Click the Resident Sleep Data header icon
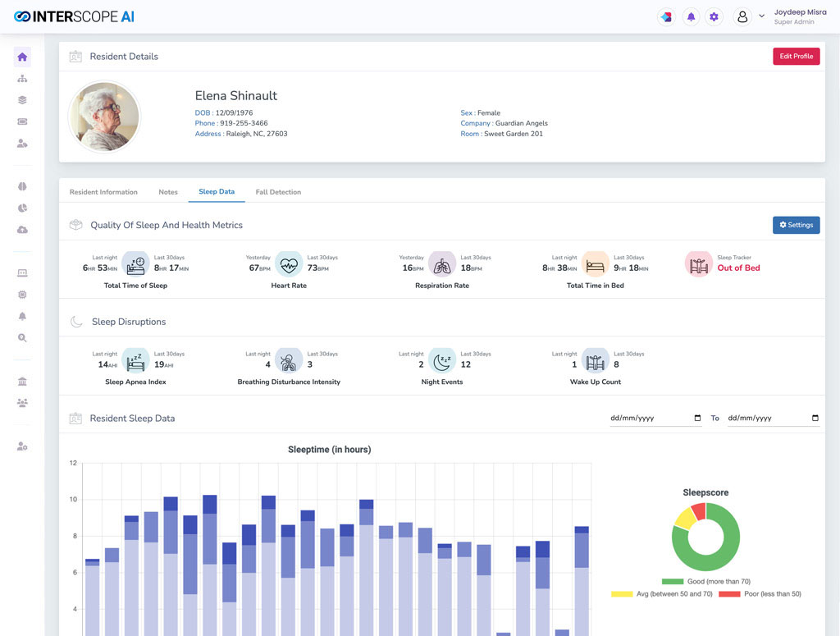 (75, 418)
